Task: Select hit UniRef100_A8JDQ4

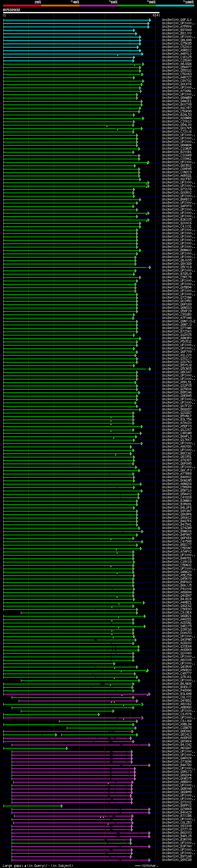Action: [x=176, y=64]
